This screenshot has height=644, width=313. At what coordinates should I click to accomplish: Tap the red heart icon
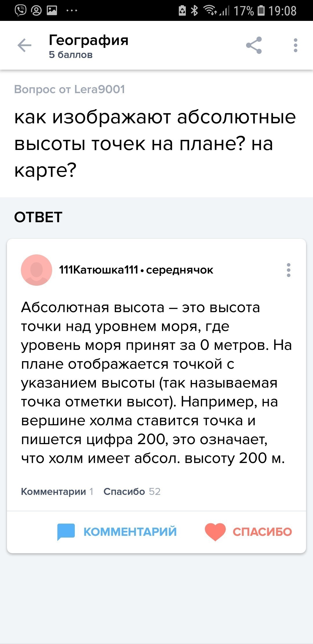coord(215,532)
